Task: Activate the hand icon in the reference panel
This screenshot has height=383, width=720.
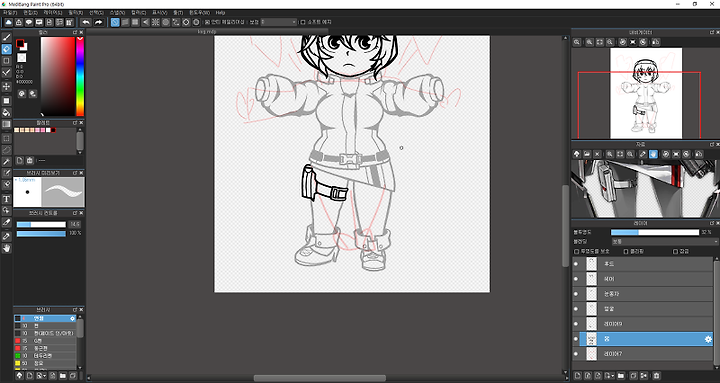Action: point(653,154)
